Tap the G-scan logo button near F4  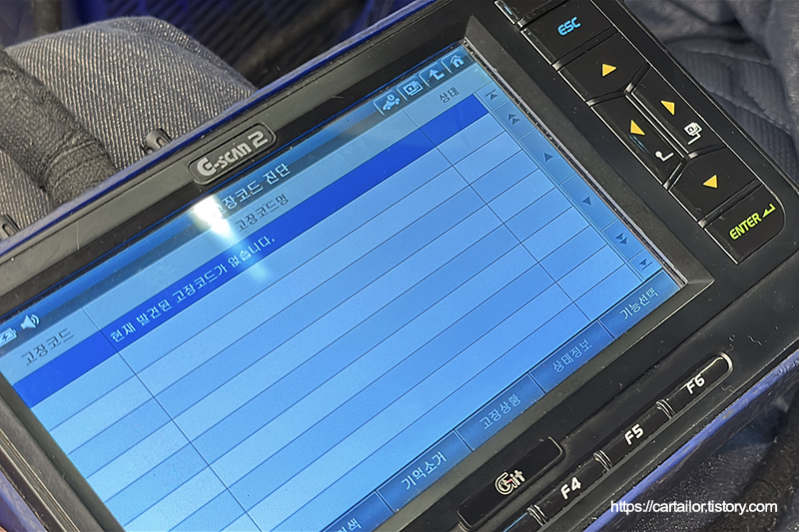pyautogui.click(x=509, y=481)
